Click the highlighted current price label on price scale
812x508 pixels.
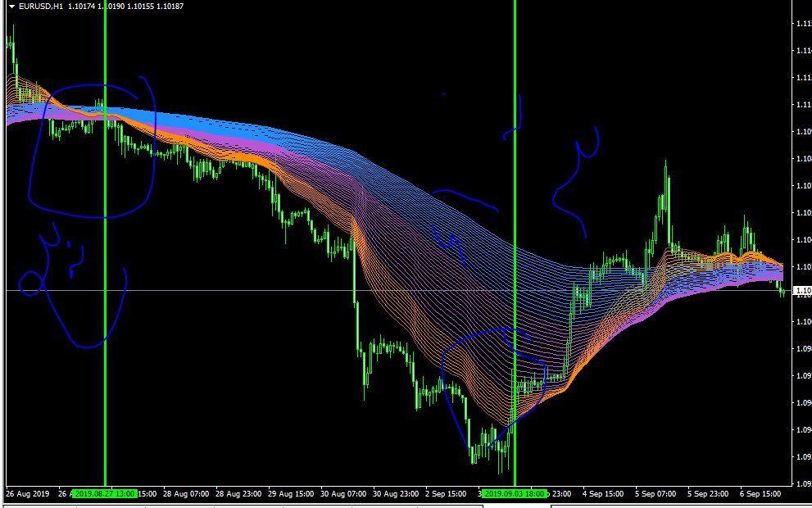(x=803, y=290)
